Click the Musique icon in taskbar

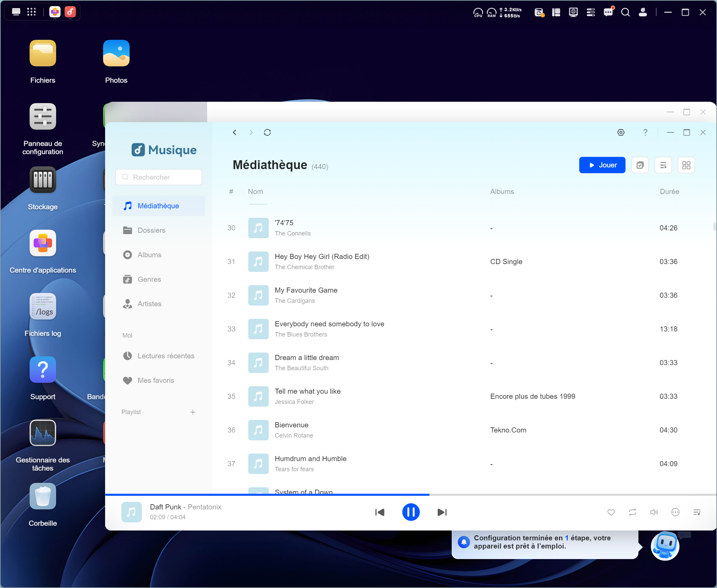coord(70,12)
